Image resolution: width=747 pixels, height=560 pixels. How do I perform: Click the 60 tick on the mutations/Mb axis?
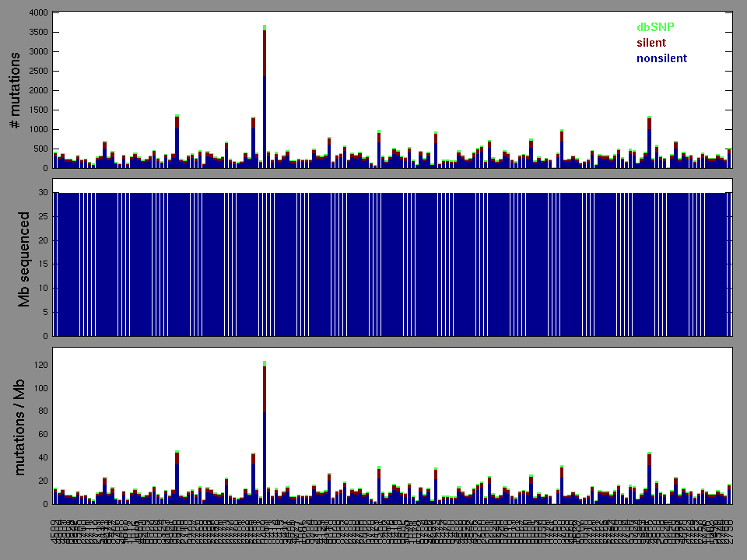(44, 435)
